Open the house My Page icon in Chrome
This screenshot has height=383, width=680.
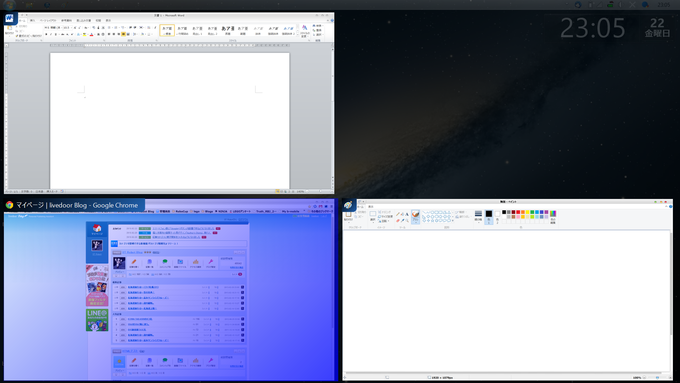97,229
